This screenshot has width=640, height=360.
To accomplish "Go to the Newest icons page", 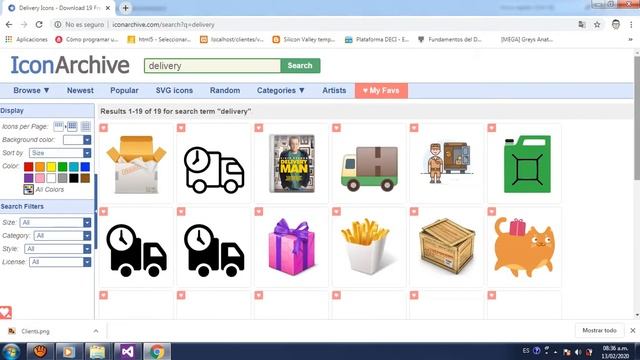I will click(80, 91).
